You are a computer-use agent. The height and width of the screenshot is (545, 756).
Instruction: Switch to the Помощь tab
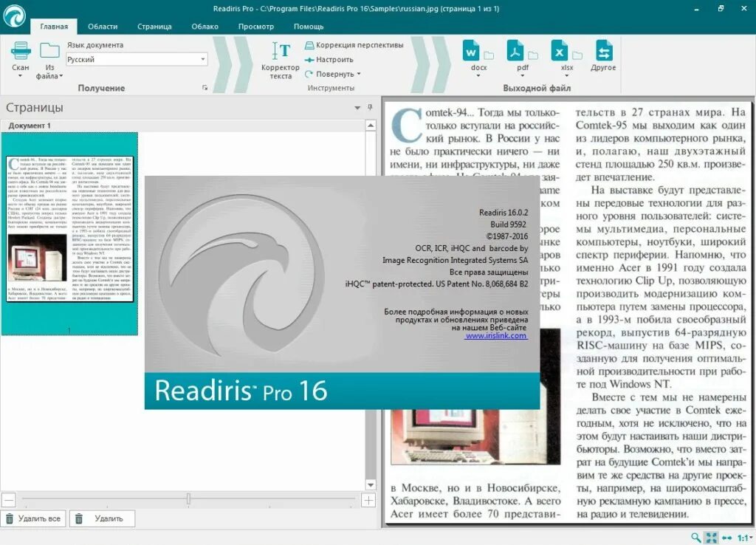point(309,27)
